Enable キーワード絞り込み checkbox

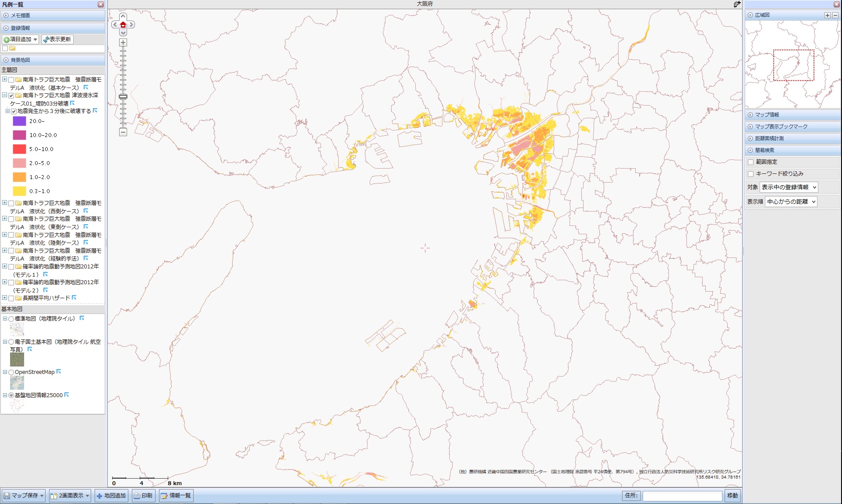tap(751, 174)
